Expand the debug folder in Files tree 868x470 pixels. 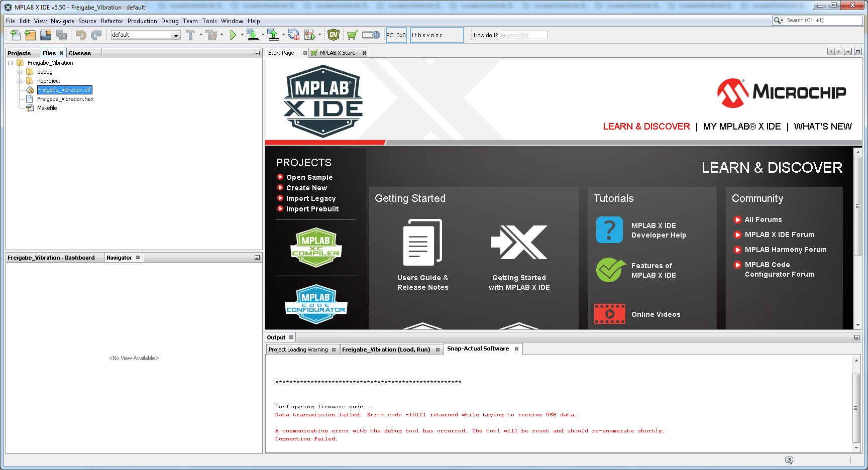(20, 72)
